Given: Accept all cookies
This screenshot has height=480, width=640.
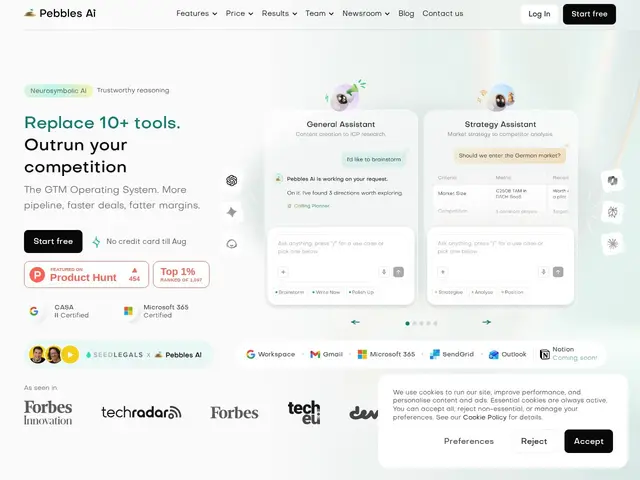Looking at the screenshot, I should [x=588, y=441].
